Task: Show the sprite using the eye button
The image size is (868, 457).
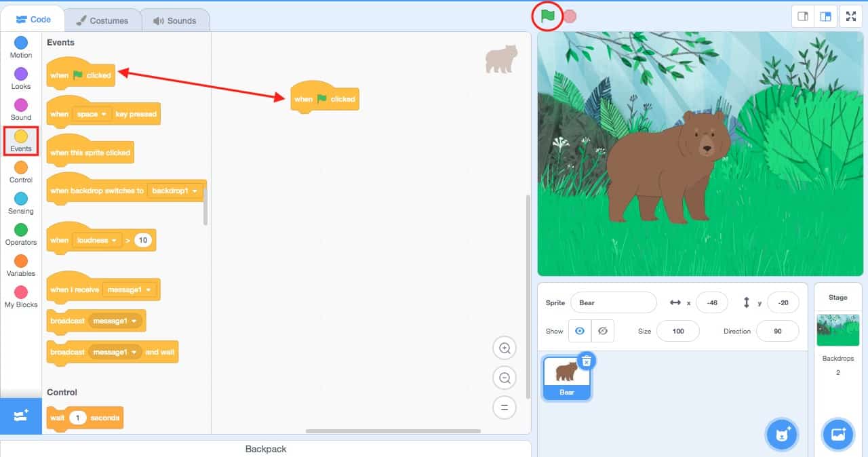Action: [580, 331]
